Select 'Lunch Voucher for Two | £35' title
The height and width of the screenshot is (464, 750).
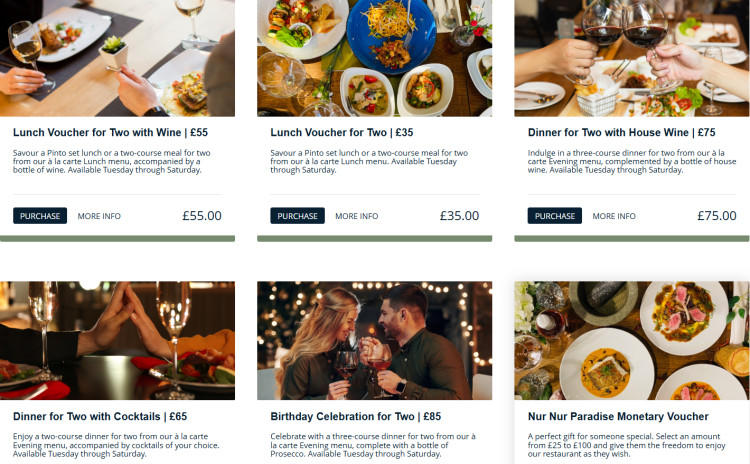pyautogui.click(x=342, y=133)
